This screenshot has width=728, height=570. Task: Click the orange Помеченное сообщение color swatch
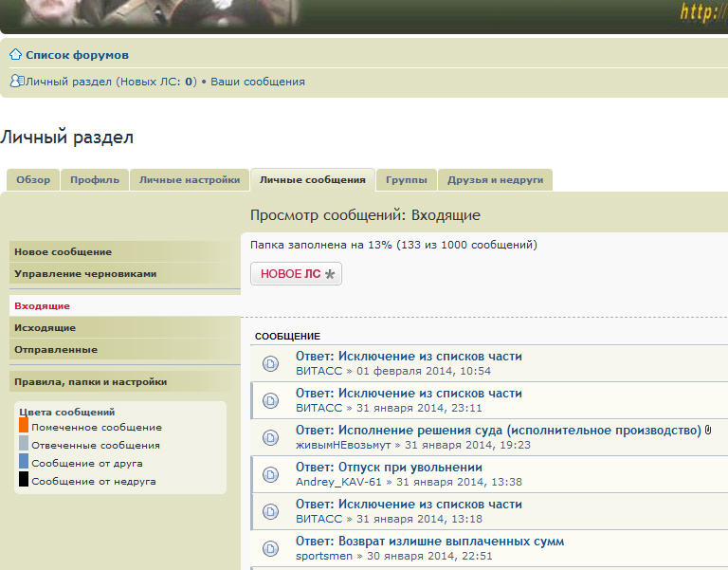click(24, 426)
